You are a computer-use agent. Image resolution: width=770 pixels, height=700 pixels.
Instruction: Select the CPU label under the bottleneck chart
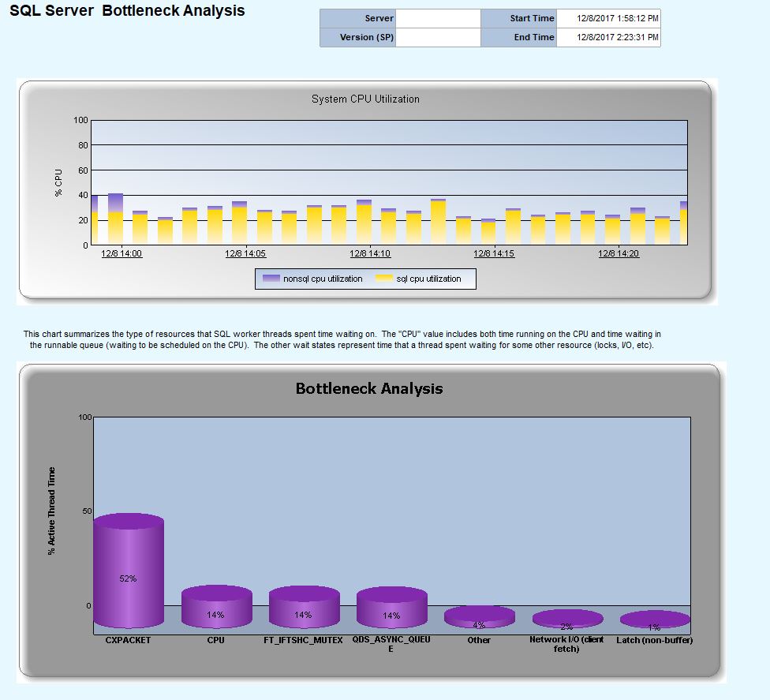[215, 640]
